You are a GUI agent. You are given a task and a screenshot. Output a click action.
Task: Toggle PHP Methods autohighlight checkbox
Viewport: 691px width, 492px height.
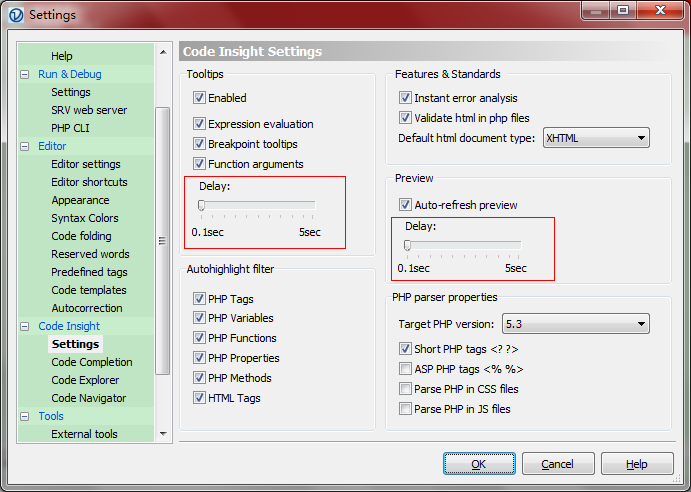pyautogui.click(x=199, y=378)
